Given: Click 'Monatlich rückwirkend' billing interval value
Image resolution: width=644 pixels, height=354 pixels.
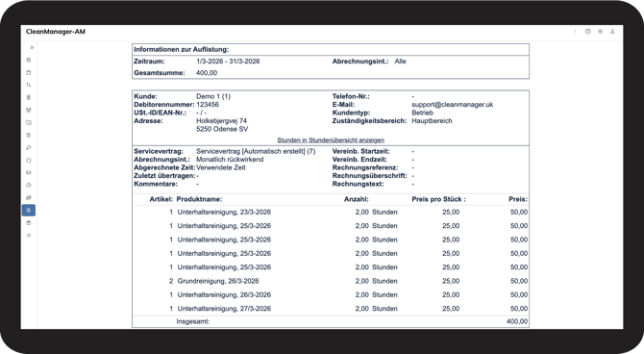Looking at the screenshot, I should pyautogui.click(x=230, y=160).
